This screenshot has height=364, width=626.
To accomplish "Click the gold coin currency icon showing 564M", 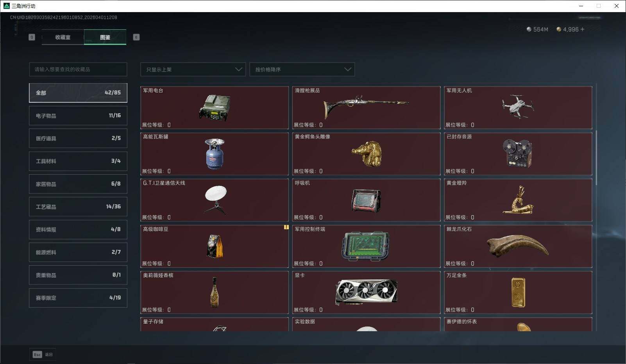I will [529, 29].
